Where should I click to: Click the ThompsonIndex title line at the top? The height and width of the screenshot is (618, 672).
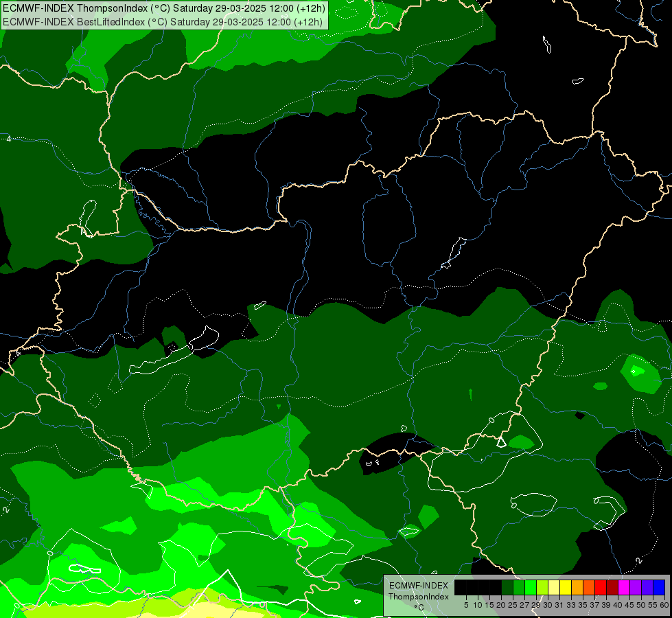tap(164, 8)
